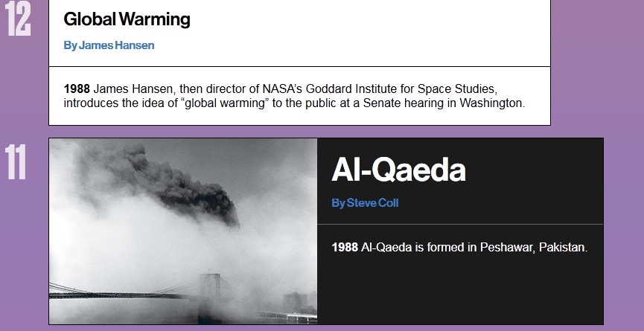Click the By Steve Coll author link
Viewport: 644px width, 331px height.
coord(365,203)
